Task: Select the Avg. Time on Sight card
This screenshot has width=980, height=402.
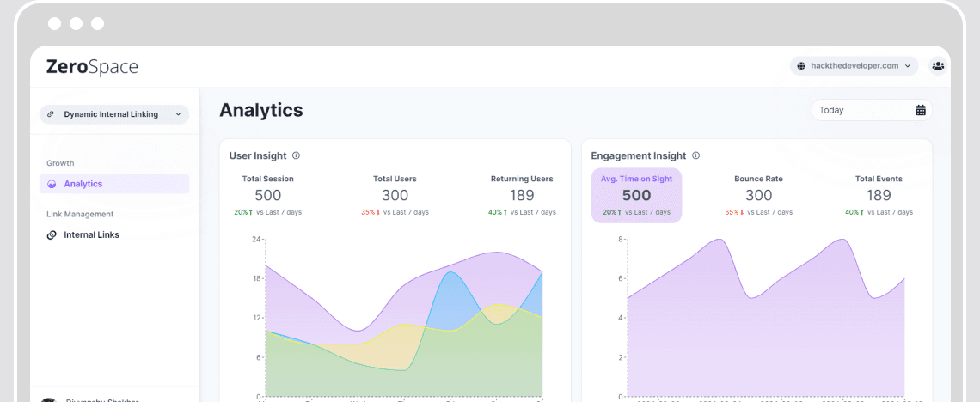Action: pyautogui.click(x=636, y=195)
